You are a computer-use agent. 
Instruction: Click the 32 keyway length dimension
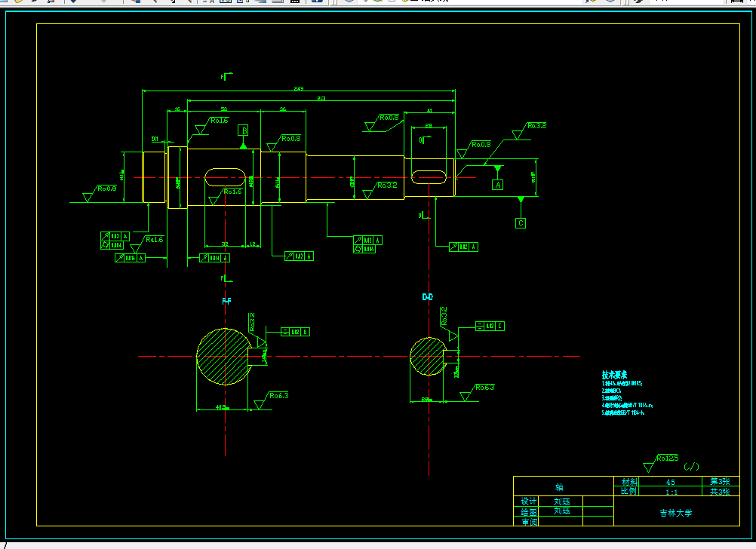coord(225,244)
